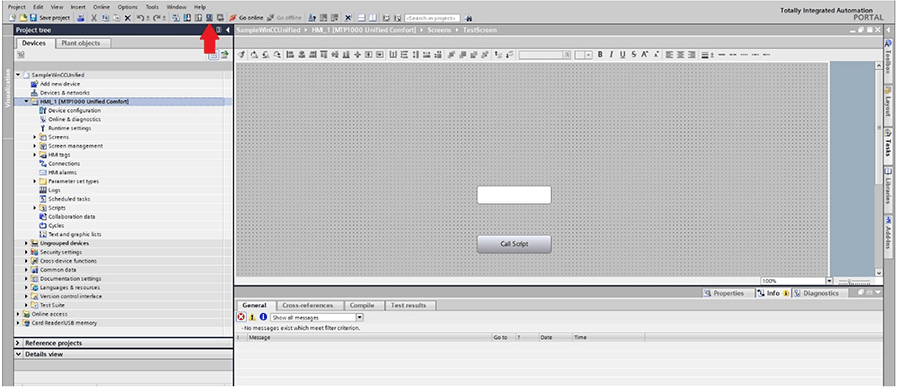Open the Tools menu

pos(152,7)
